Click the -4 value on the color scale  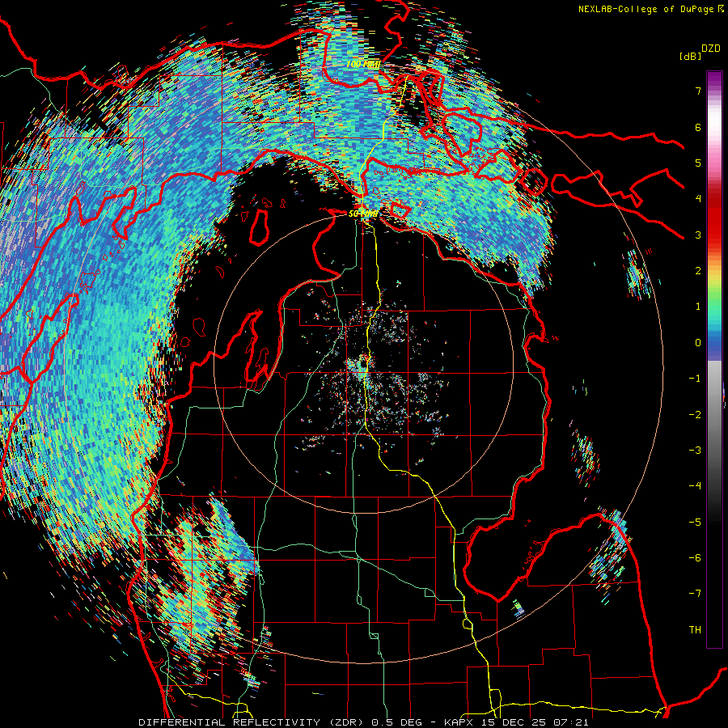pyautogui.click(x=695, y=486)
